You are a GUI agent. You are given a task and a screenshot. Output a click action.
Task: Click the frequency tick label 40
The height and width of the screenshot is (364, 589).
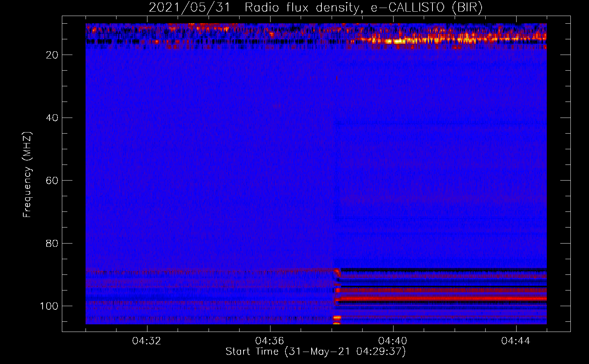tap(52, 118)
